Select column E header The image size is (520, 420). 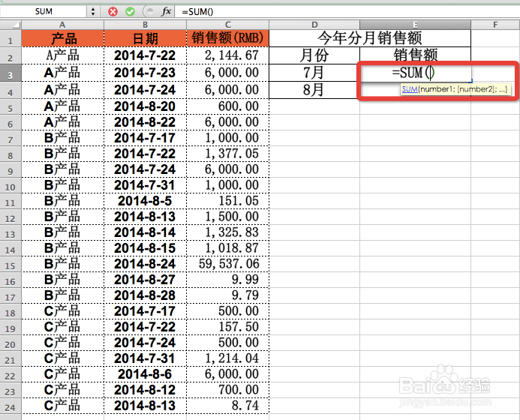(415, 25)
